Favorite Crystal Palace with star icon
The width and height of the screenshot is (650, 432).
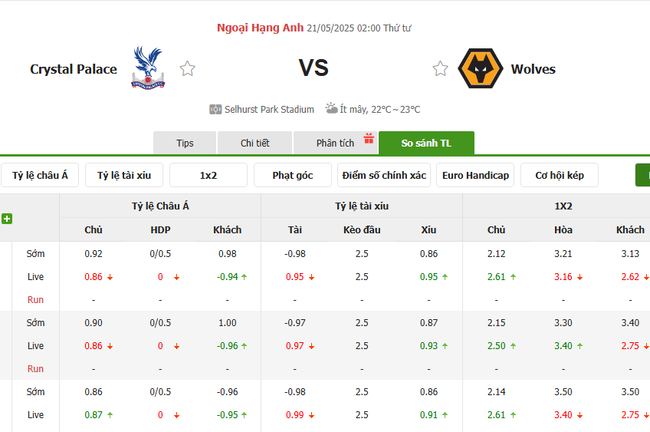187,69
